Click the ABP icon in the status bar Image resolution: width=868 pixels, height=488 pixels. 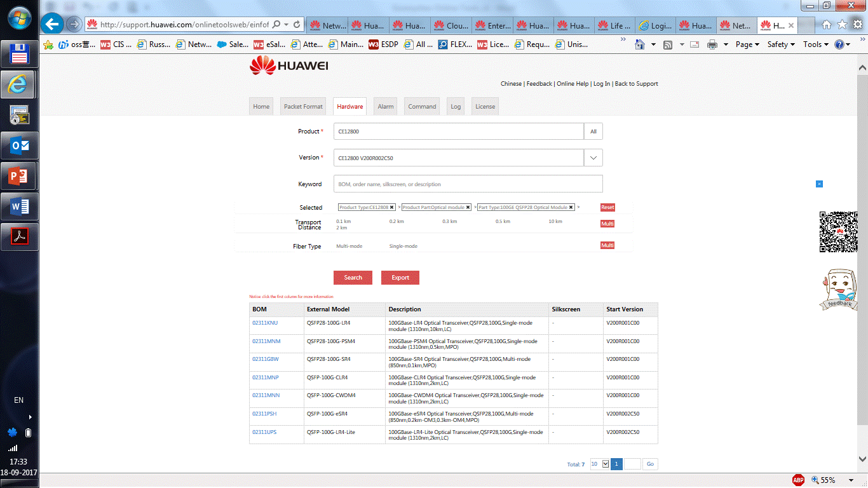point(798,480)
